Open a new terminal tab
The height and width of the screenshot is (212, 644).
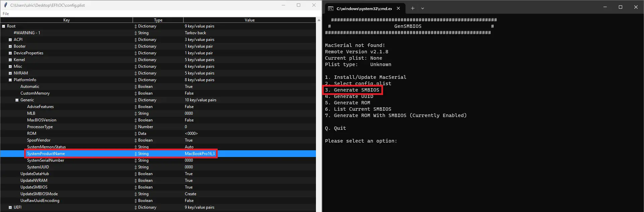point(413,8)
